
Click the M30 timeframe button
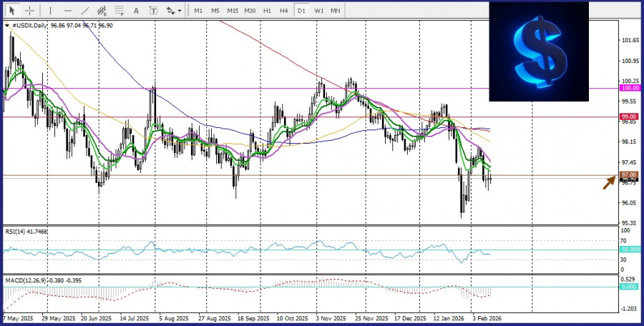(x=250, y=11)
